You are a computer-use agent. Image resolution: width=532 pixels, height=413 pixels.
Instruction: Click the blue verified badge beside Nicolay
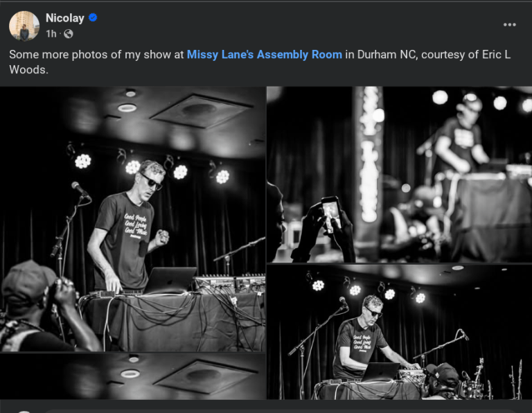[93, 17]
